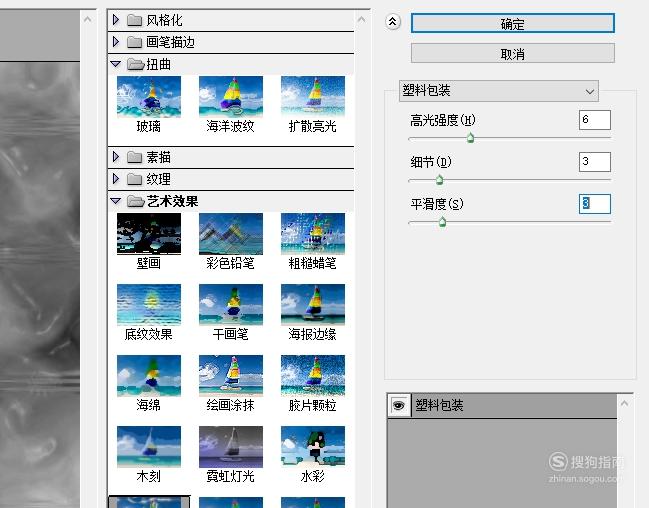Collapse filter gallery with double-chevron icon

tap(393, 22)
